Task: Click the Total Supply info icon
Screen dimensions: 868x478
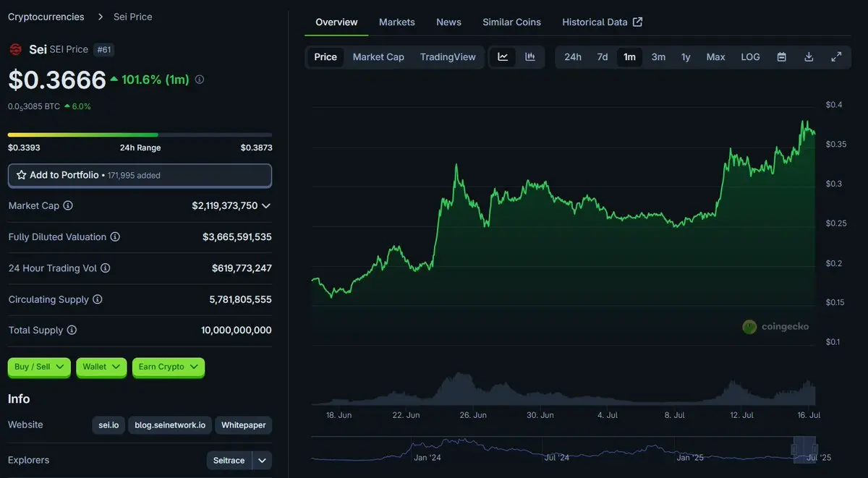Action: (72, 330)
